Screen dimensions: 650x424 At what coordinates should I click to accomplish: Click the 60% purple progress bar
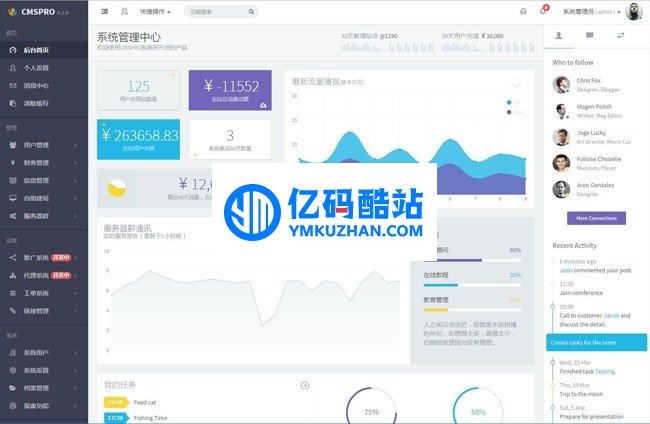coord(472,260)
